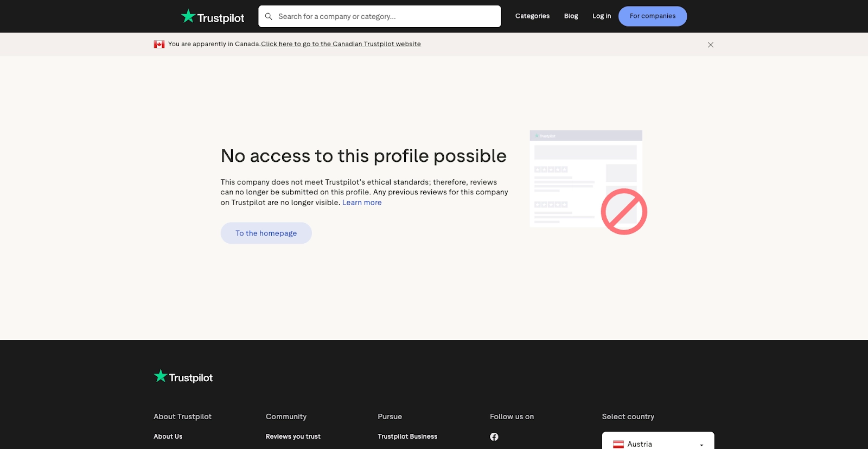
Task: Click the Trustpilot logo in the header
Action: pyautogui.click(x=213, y=17)
